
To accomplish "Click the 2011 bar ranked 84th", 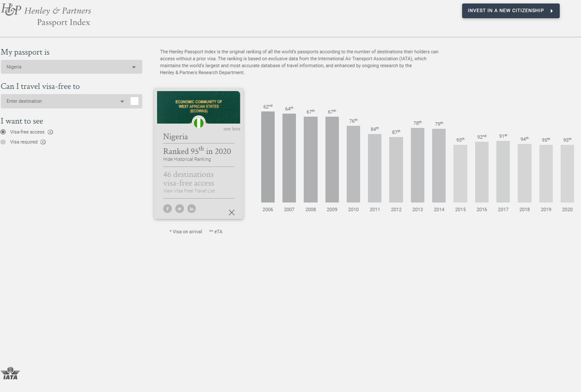I will pos(374,168).
